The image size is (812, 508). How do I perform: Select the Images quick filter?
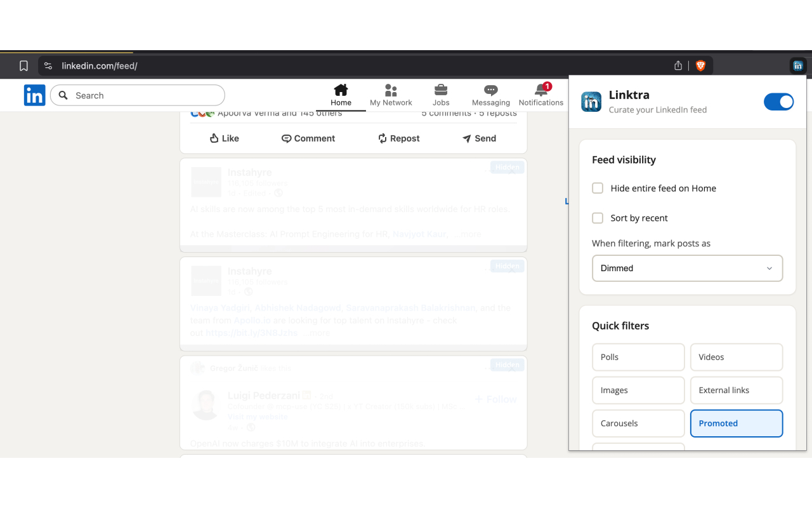coord(638,390)
